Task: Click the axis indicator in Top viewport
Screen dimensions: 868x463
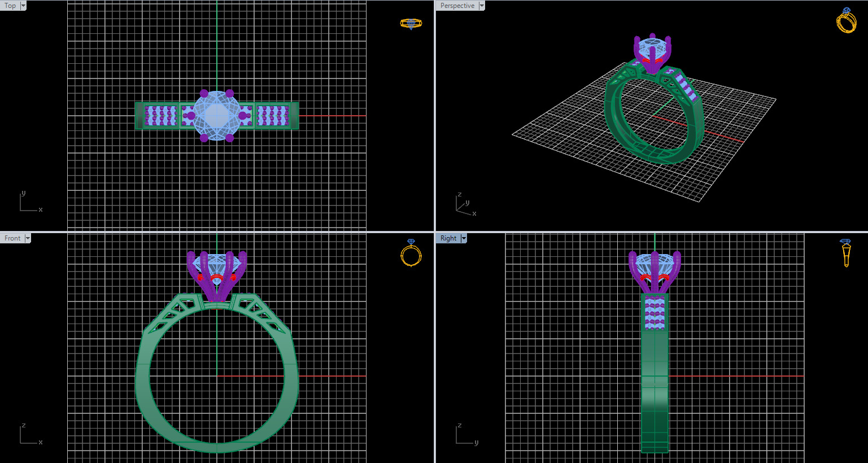Action: click(31, 202)
